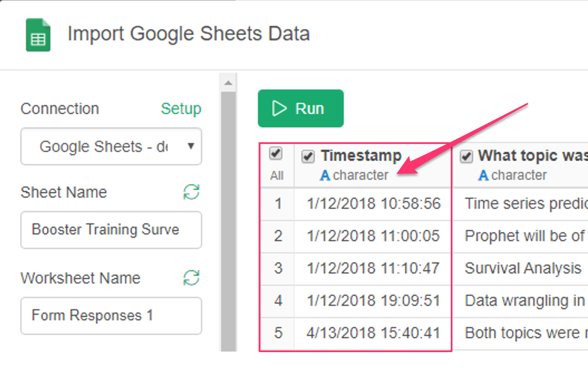Uncheck the What topic column checkbox

coord(466,156)
